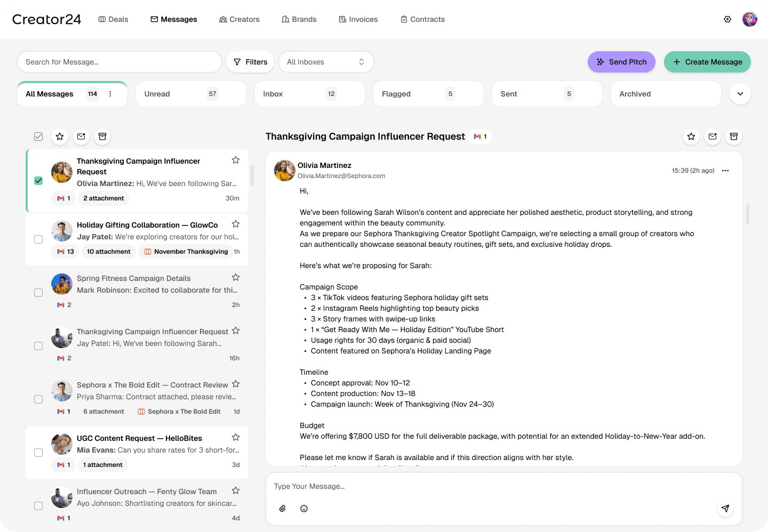
Task: Send the message with paper plane icon
Action: 725,509
